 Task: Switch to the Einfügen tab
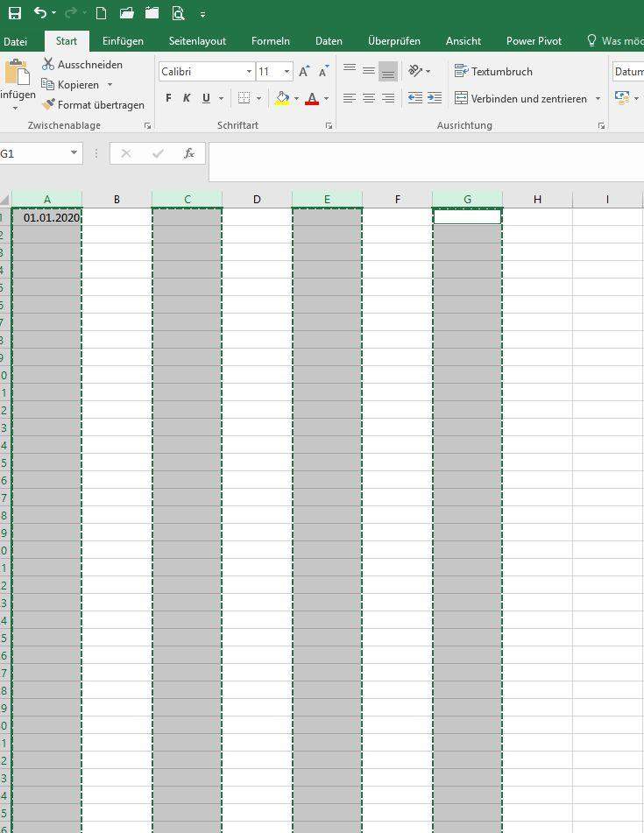tap(123, 41)
